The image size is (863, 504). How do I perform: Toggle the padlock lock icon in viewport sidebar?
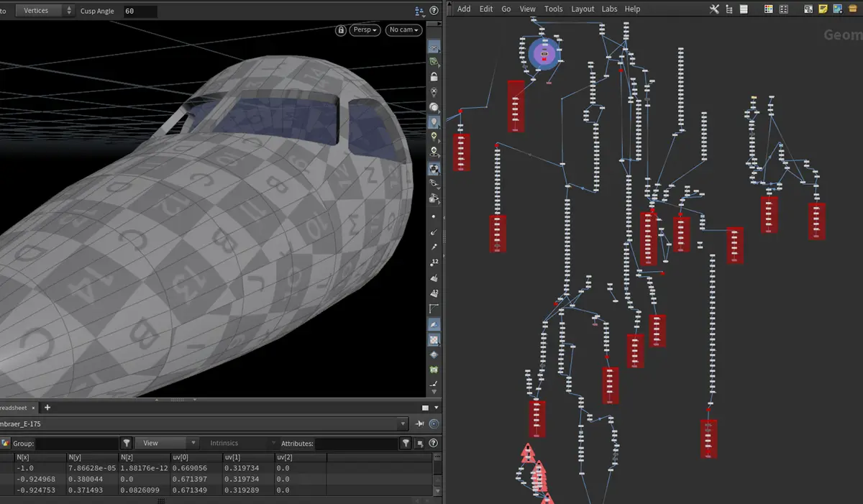tap(434, 77)
